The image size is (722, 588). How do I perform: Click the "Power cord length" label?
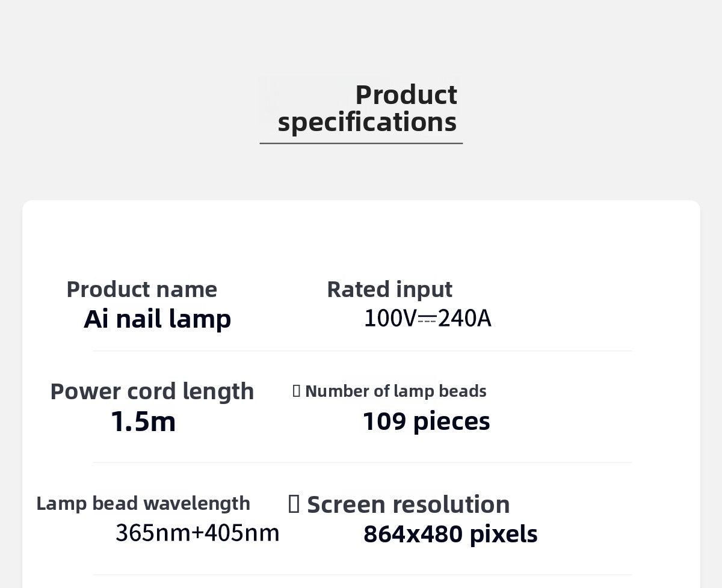point(152,391)
